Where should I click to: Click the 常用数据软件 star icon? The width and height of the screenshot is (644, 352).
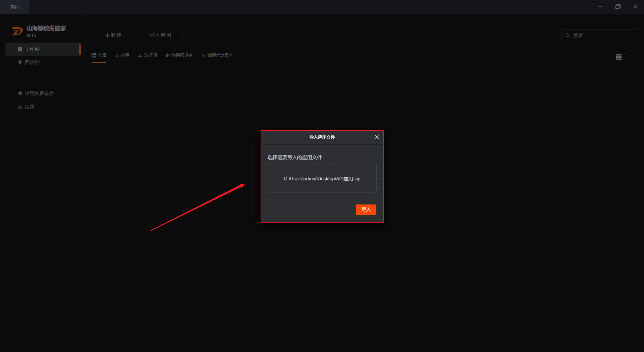click(x=20, y=93)
